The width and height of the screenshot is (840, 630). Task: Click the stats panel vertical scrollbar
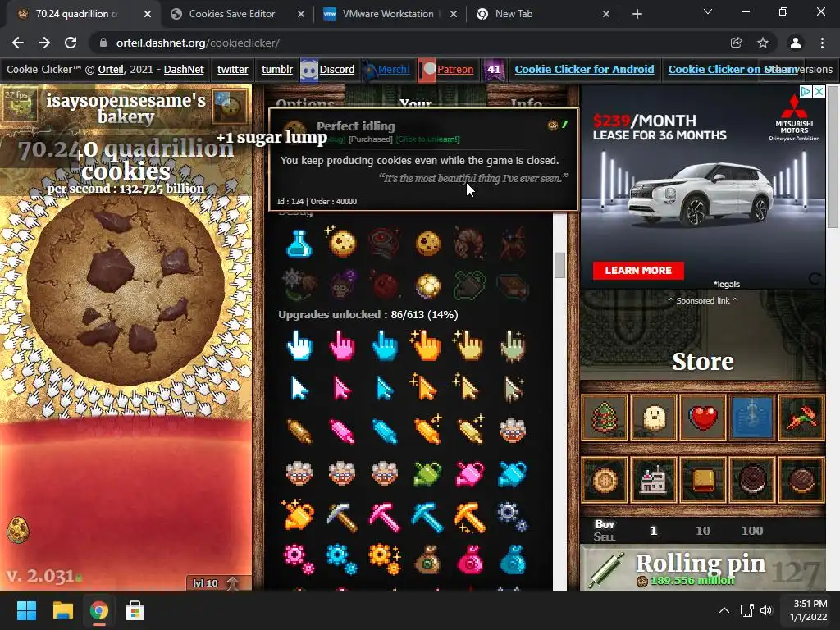(x=559, y=265)
